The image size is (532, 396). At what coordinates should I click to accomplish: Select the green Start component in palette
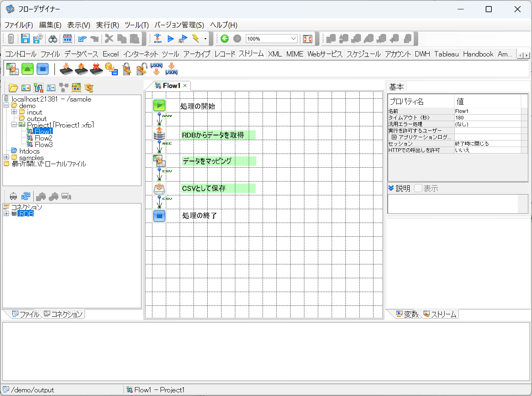[27, 69]
